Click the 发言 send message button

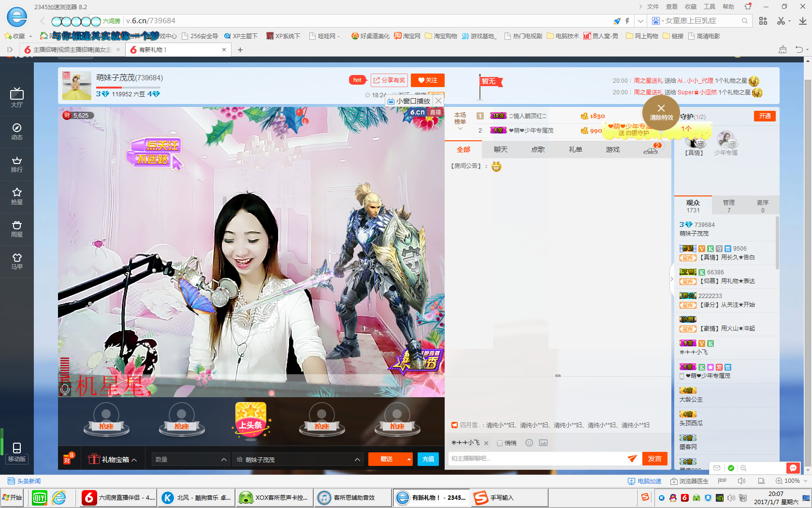coord(655,459)
